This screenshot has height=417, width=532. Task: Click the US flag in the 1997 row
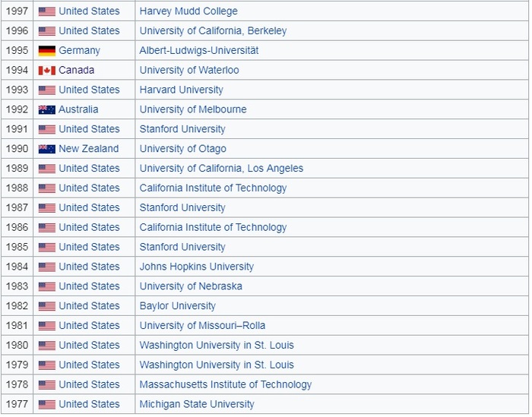(x=47, y=11)
